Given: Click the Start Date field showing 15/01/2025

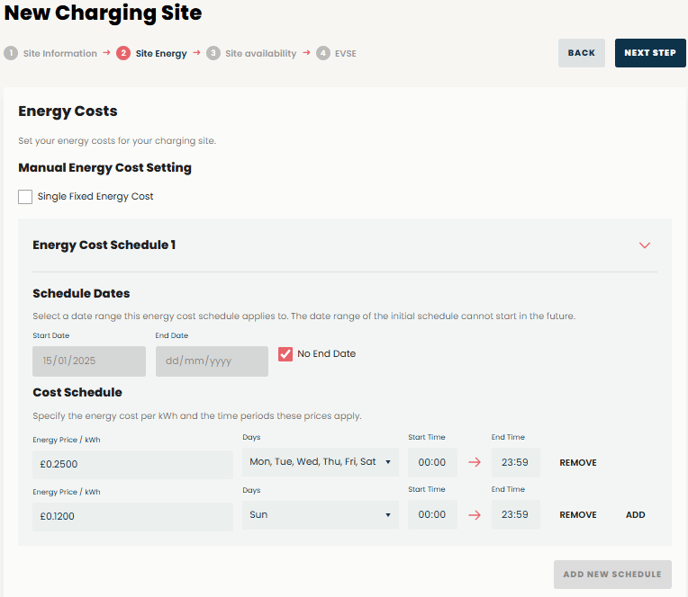Looking at the screenshot, I should point(89,361).
